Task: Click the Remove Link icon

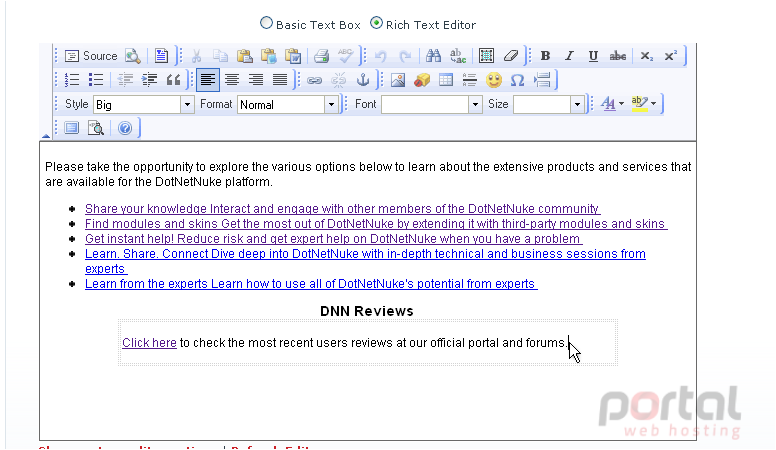Action: (x=339, y=80)
